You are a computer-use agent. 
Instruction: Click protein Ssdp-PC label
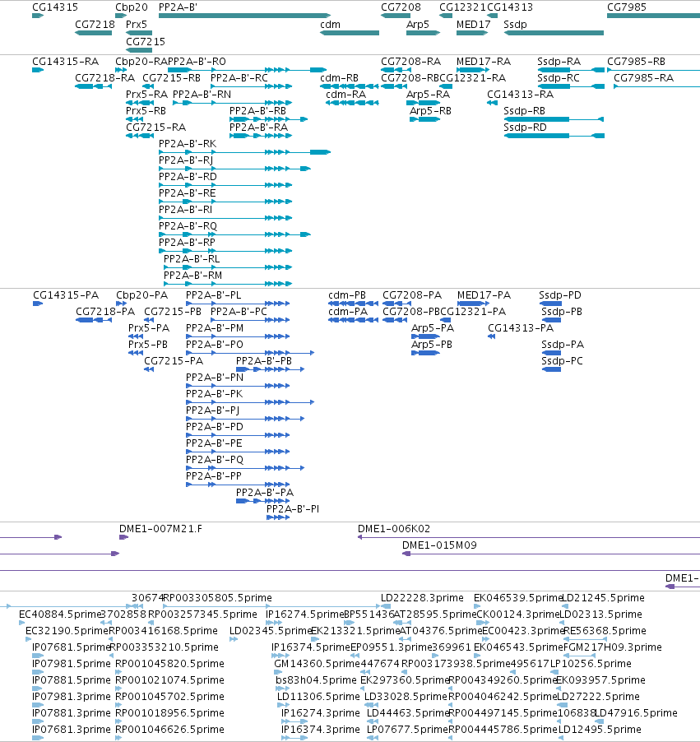click(x=563, y=360)
